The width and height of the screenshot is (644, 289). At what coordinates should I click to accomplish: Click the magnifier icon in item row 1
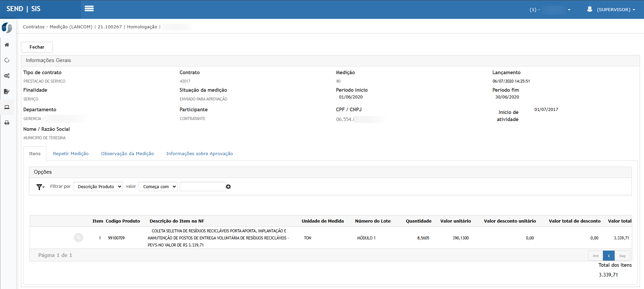point(79,238)
